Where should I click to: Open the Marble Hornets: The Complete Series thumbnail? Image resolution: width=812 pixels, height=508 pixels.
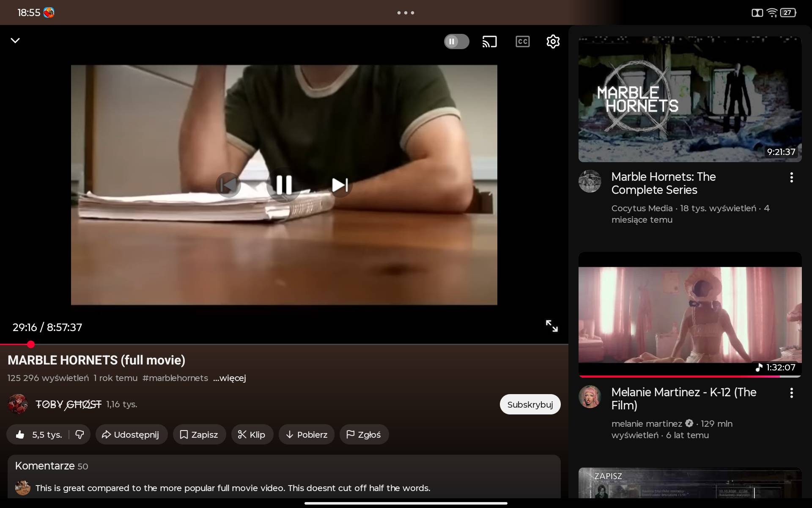click(x=690, y=99)
